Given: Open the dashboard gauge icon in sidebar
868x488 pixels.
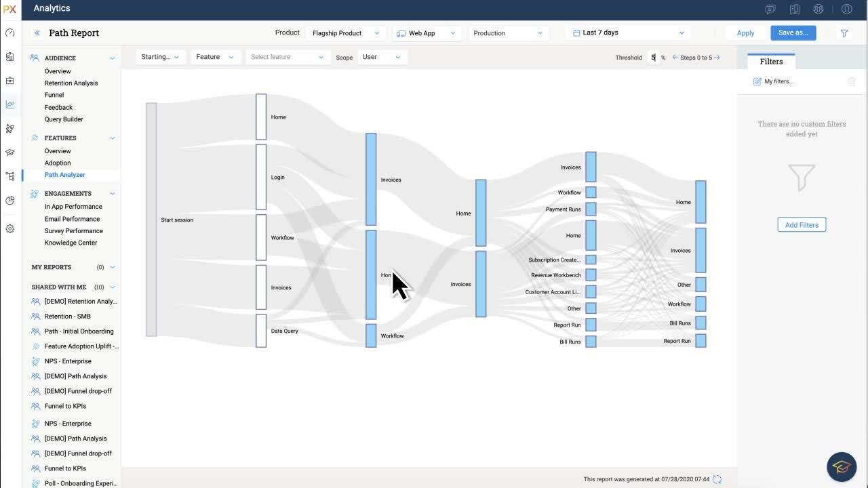Looking at the screenshot, I should (9, 33).
